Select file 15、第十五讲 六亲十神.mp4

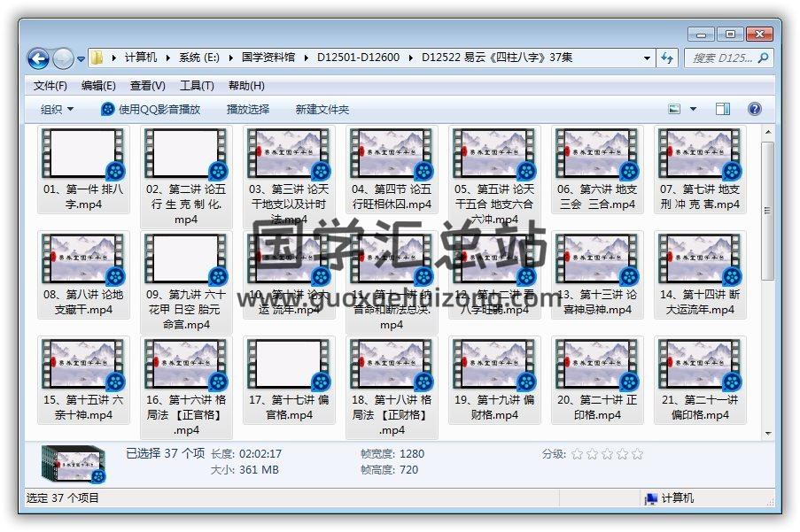click(x=83, y=380)
